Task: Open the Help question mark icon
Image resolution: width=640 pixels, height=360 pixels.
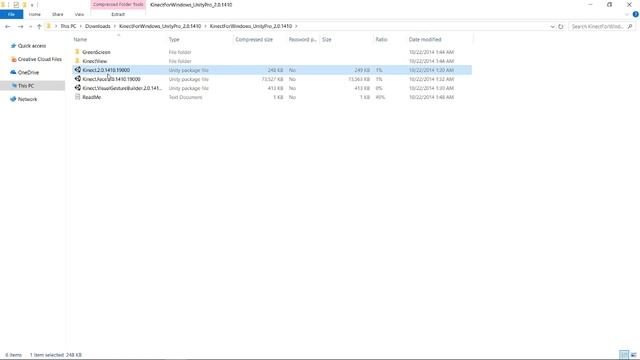Action: coord(636,14)
